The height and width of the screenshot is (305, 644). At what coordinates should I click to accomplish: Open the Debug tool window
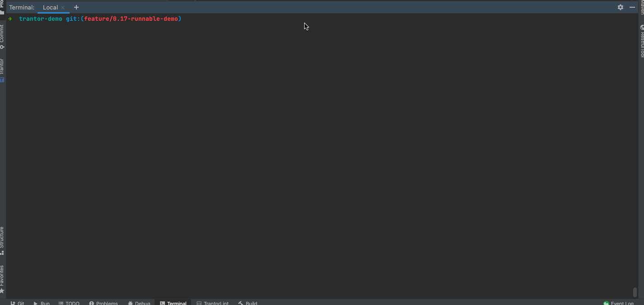pyautogui.click(x=139, y=303)
